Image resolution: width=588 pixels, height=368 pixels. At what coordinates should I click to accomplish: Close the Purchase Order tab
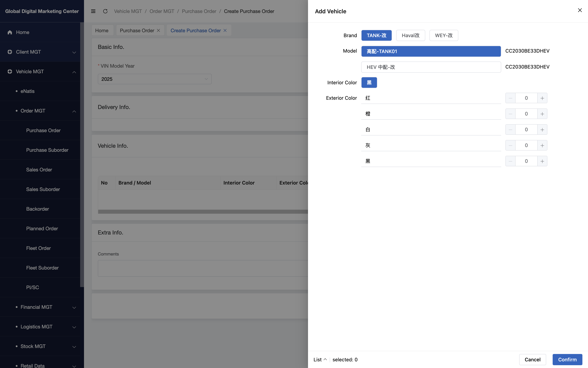[158, 30]
